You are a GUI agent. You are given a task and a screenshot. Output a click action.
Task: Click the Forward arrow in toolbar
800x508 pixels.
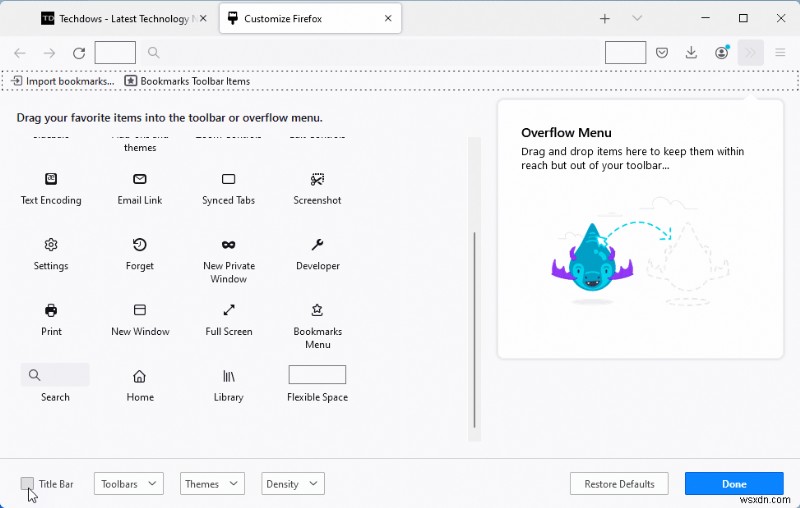(49, 53)
